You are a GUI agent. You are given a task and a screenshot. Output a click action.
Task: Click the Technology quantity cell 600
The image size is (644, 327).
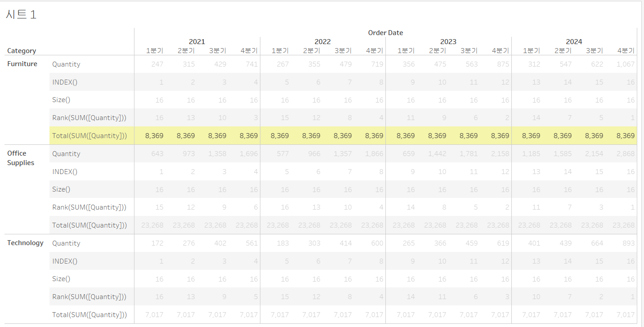pos(377,243)
